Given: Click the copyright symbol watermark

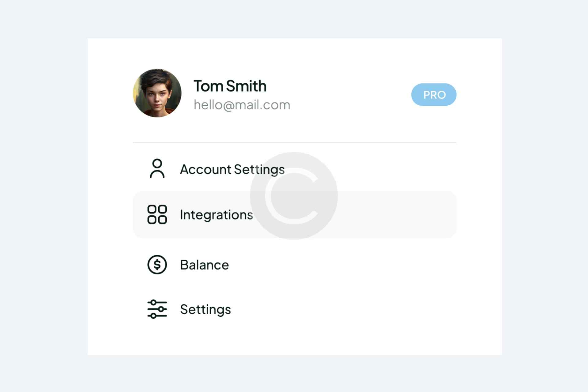Looking at the screenshot, I should 294,196.
